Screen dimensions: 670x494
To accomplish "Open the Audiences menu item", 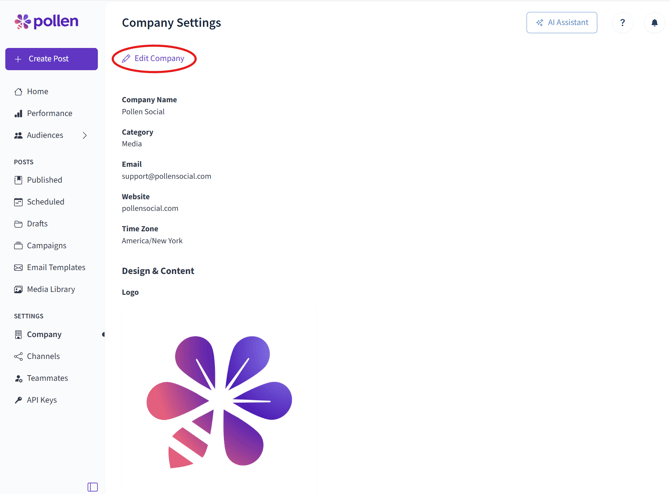I will [x=45, y=135].
